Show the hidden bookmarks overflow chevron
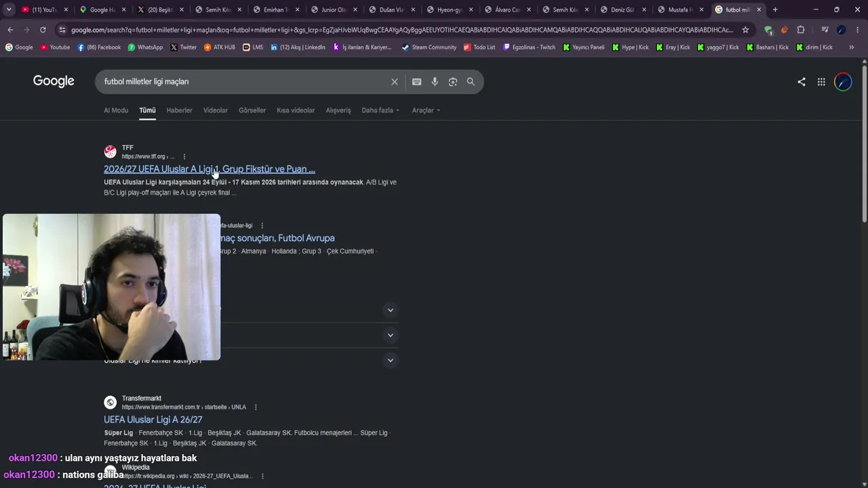The image size is (868, 488). (x=850, y=47)
